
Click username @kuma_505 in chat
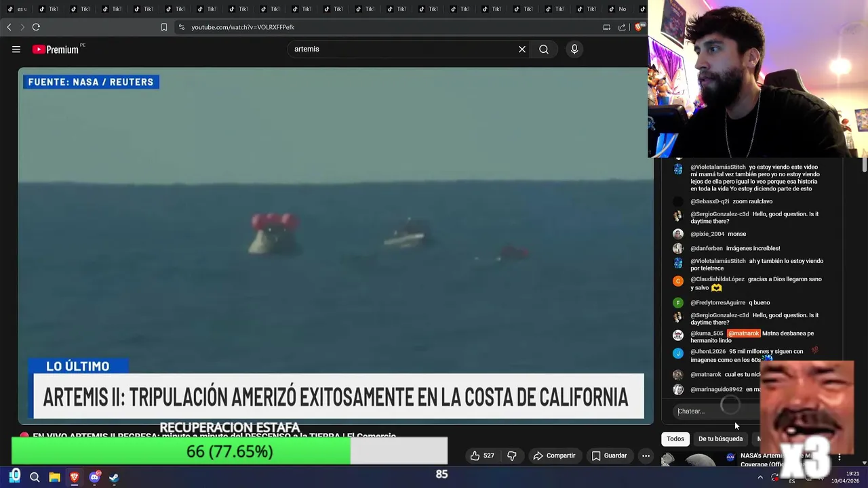tap(707, 333)
